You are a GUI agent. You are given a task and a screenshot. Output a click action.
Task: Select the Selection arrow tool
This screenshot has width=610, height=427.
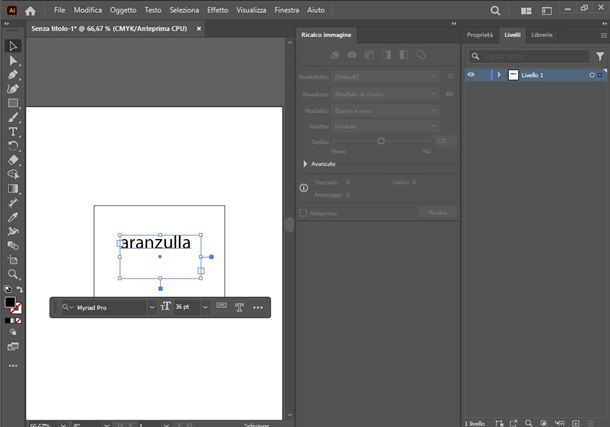coord(13,46)
